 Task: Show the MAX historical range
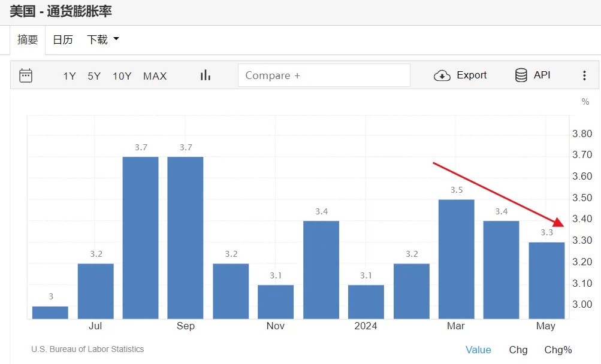click(155, 76)
